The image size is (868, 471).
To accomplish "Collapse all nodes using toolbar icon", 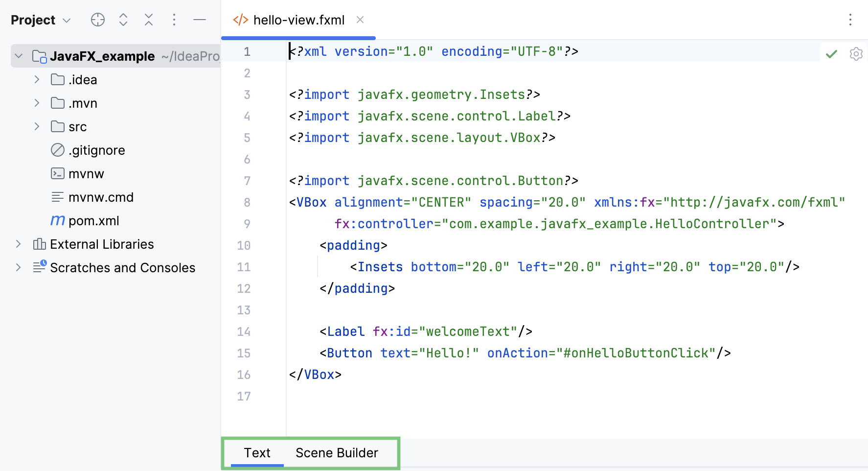I will click(149, 20).
